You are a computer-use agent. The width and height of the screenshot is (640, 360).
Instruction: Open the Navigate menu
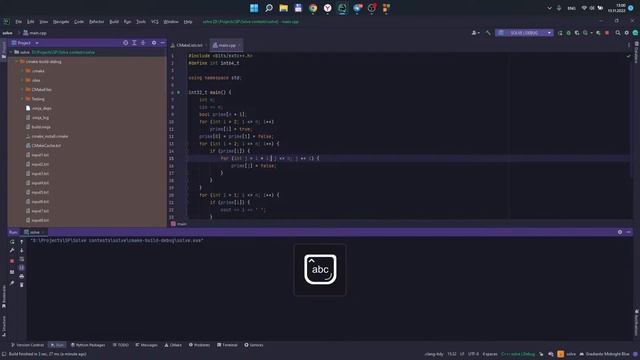click(x=61, y=22)
